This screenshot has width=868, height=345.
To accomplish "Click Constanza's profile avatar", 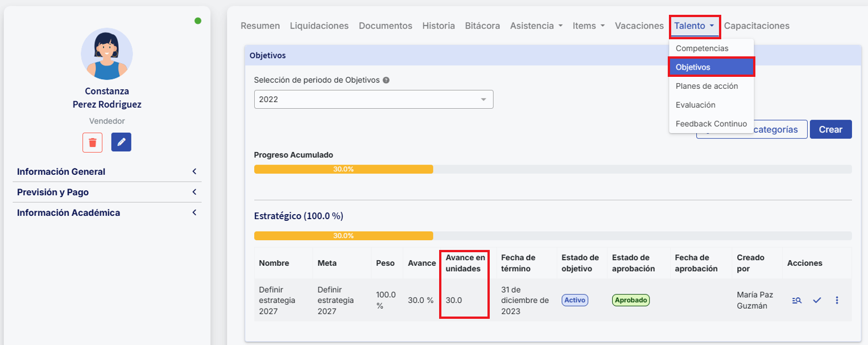I will (x=107, y=54).
